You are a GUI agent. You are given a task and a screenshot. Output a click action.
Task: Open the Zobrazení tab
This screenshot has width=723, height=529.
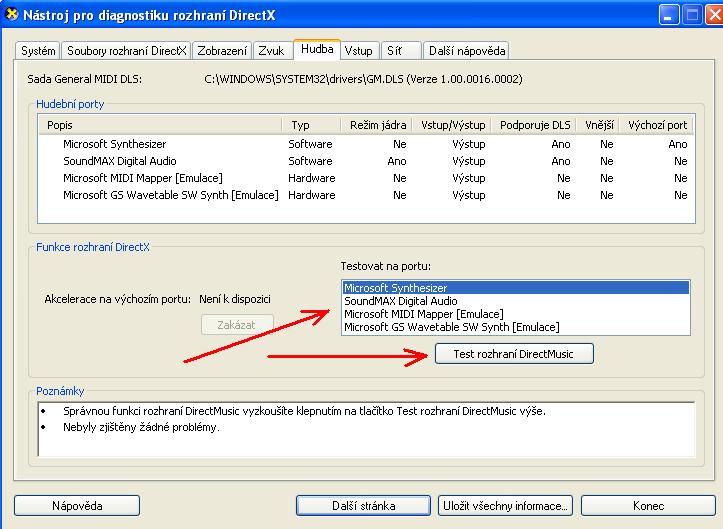[222, 51]
